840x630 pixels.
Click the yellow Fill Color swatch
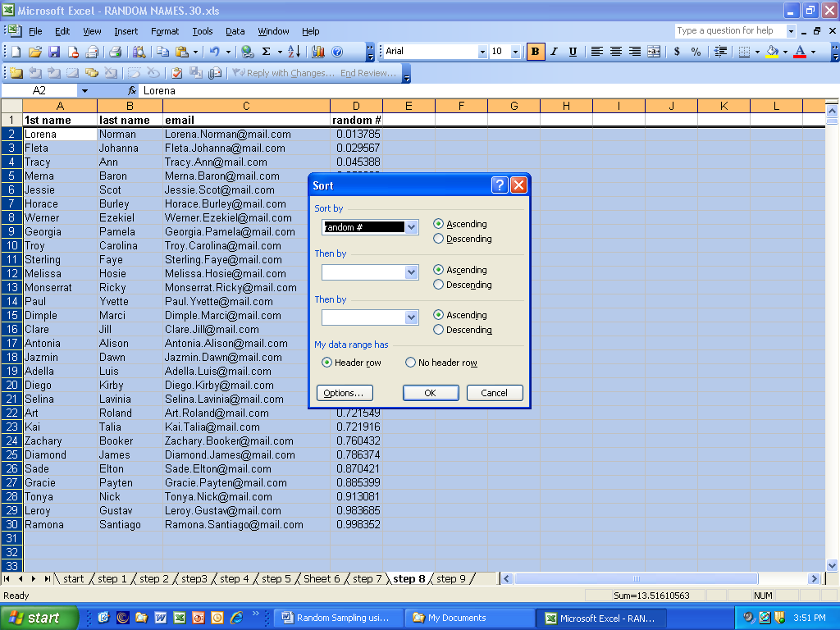[x=771, y=52]
